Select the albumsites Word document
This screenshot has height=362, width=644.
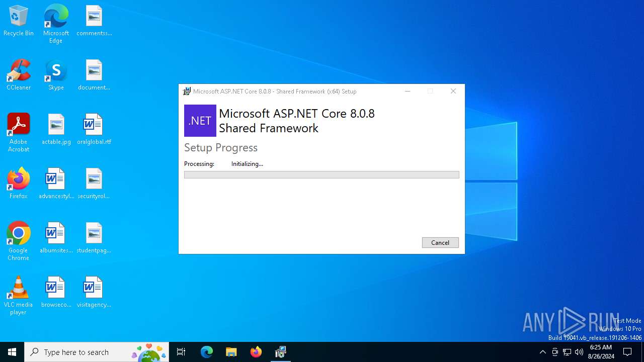click(56, 238)
